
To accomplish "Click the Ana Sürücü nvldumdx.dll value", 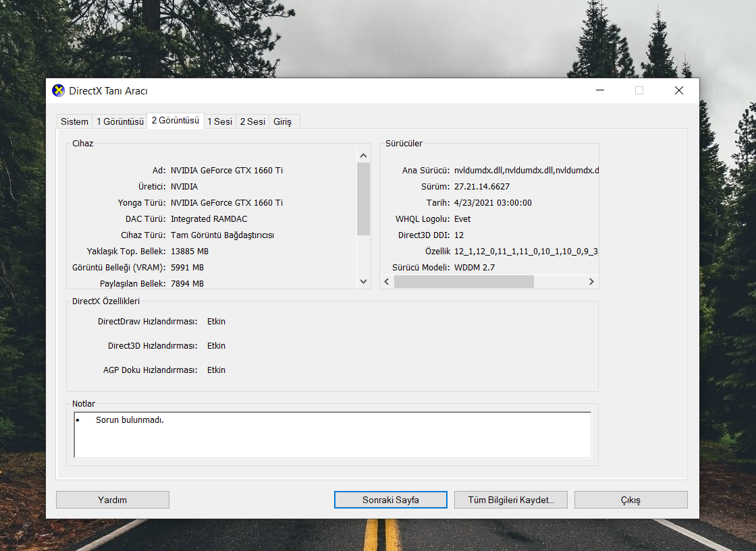I will tap(526, 171).
